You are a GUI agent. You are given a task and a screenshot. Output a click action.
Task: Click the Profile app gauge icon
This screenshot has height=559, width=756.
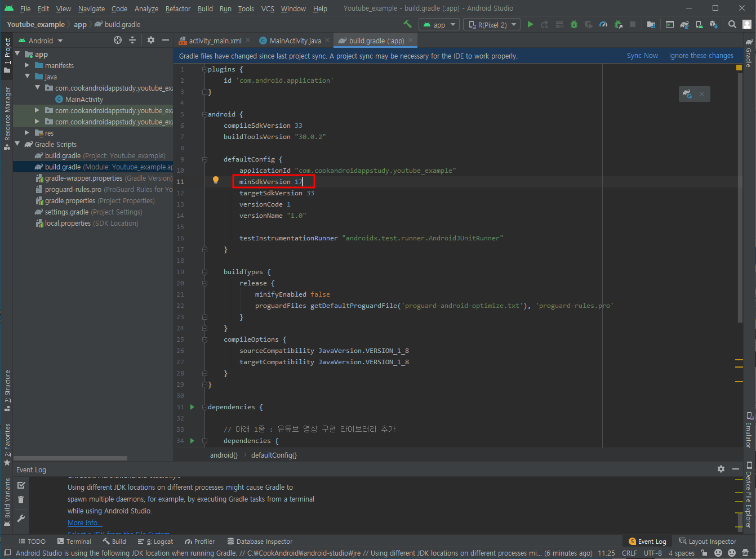(603, 24)
